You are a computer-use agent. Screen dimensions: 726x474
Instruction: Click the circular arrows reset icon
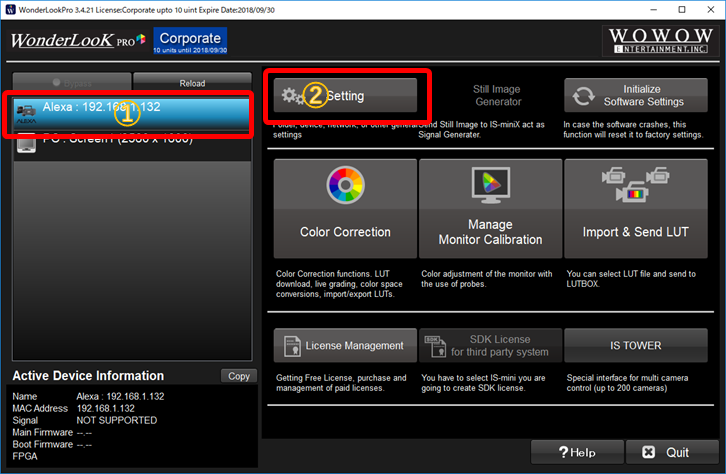pyautogui.click(x=583, y=96)
